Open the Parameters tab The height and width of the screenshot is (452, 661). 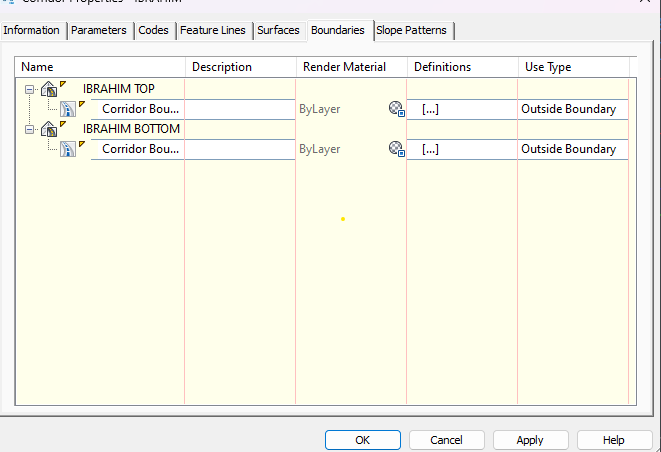99,30
